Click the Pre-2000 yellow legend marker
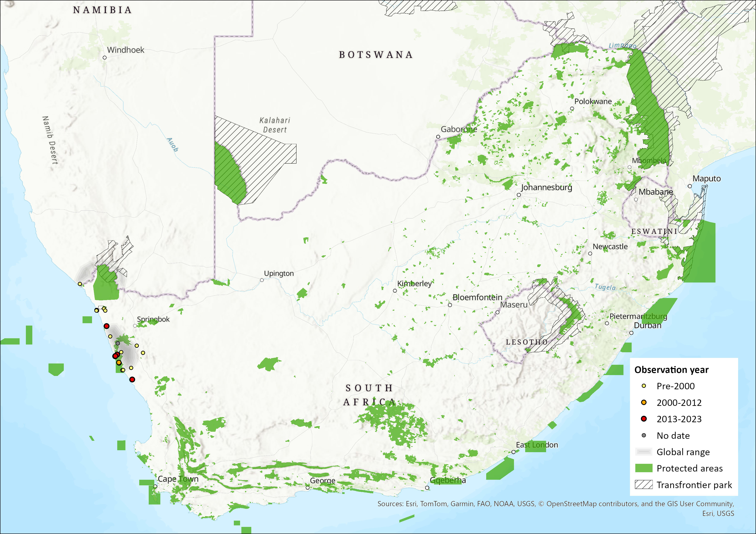Viewport: 756px width, 534px height. [644, 386]
